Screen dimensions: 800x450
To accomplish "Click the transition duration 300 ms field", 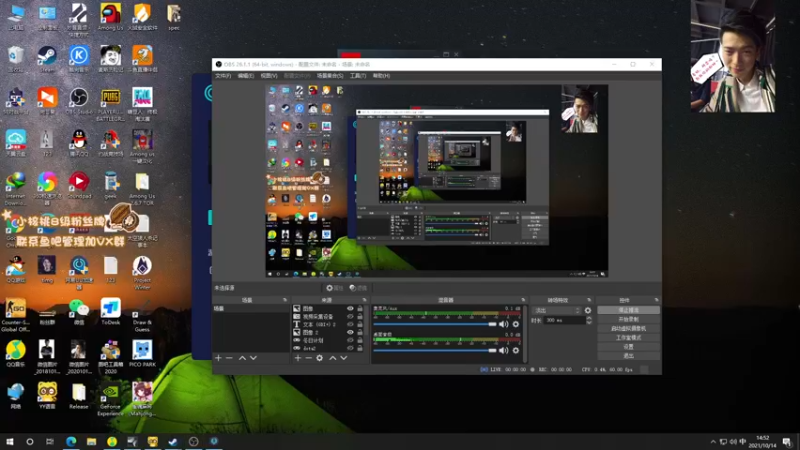I will tap(564, 320).
